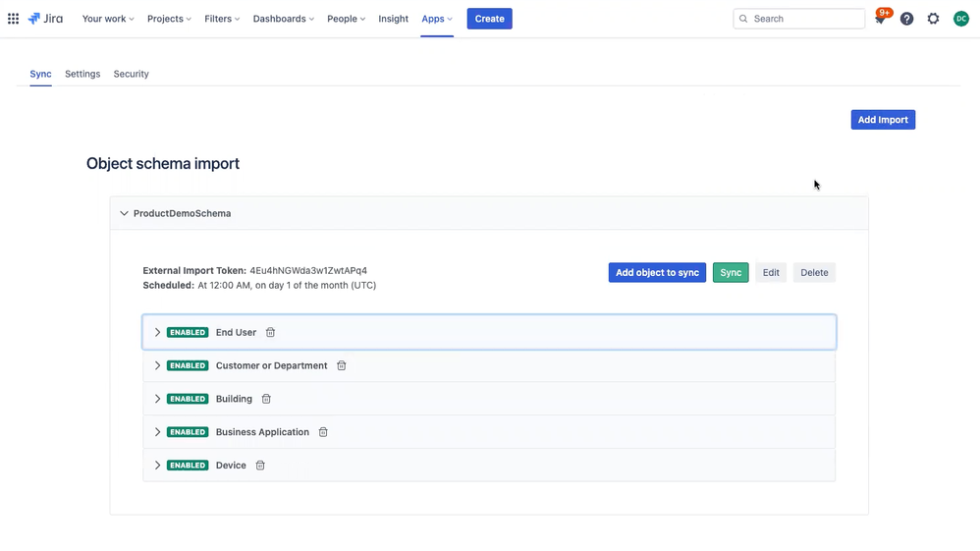Click the Device label
Screen dimensions: 980x551
[231, 465]
